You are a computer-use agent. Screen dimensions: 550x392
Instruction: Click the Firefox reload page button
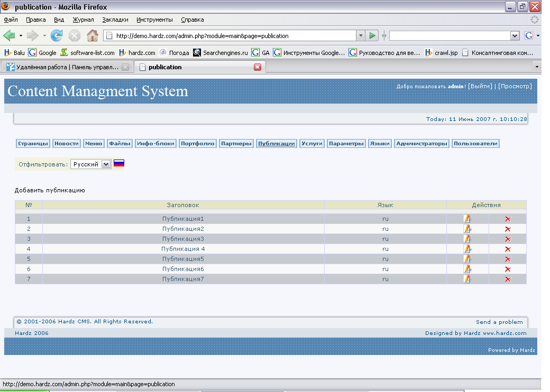coord(57,36)
